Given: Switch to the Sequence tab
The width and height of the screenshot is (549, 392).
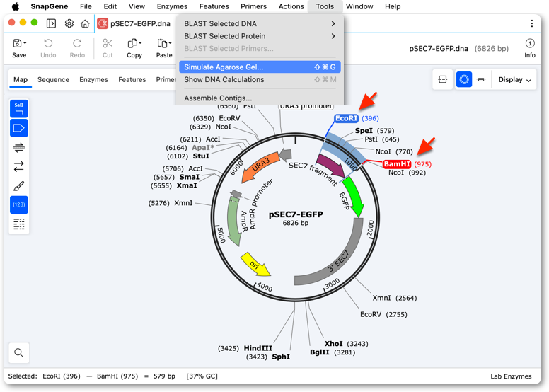Looking at the screenshot, I should (x=53, y=79).
